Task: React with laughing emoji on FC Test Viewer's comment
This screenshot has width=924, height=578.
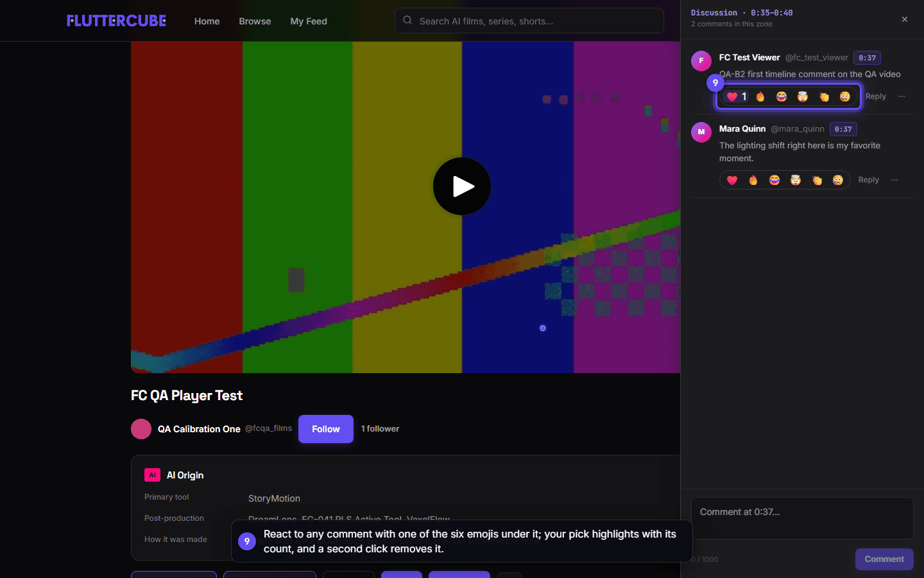Action: [x=782, y=96]
